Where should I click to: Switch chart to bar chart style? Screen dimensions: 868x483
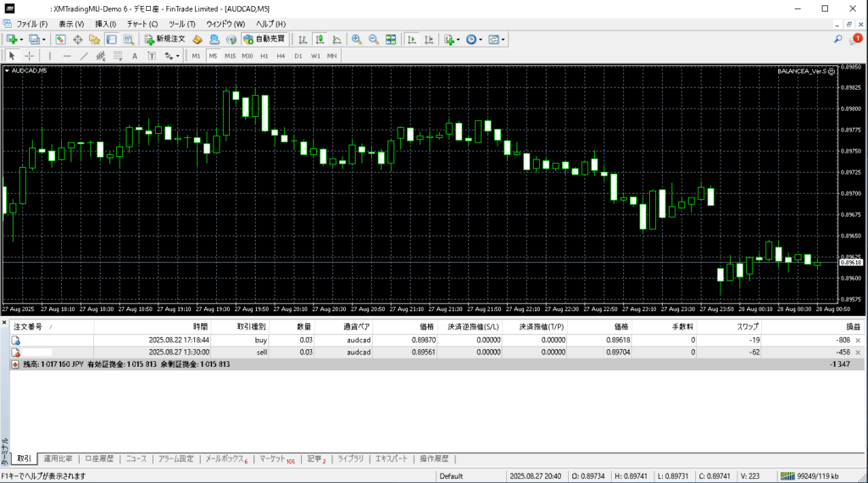(x=303, y=39)
